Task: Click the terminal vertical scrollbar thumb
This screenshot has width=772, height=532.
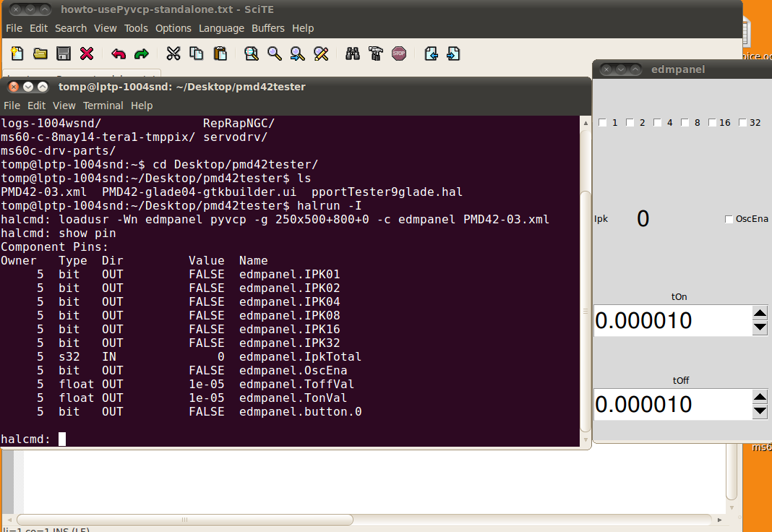Action: (x=586, y=311)
